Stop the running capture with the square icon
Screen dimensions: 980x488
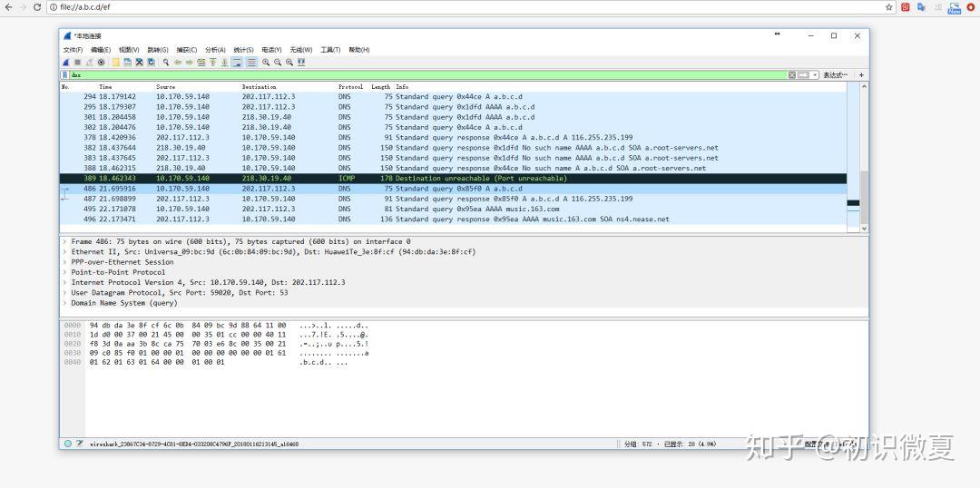tap(77, 63)
